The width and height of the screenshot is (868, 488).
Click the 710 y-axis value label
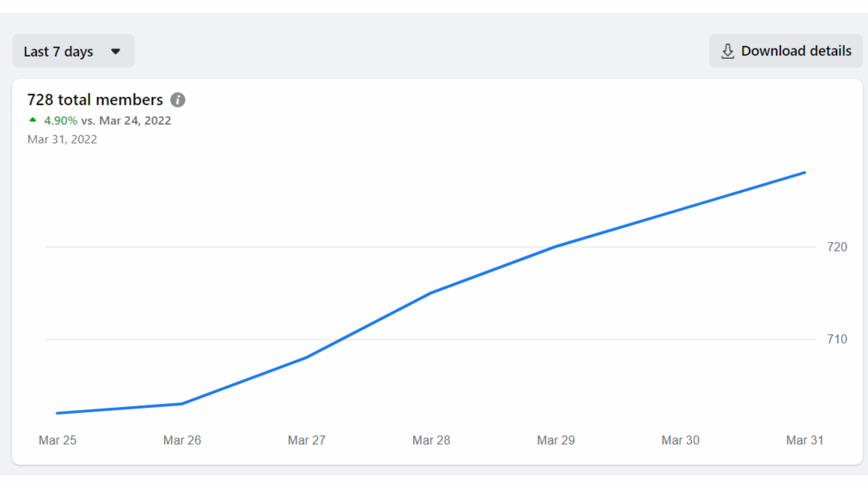pos(837,339)
